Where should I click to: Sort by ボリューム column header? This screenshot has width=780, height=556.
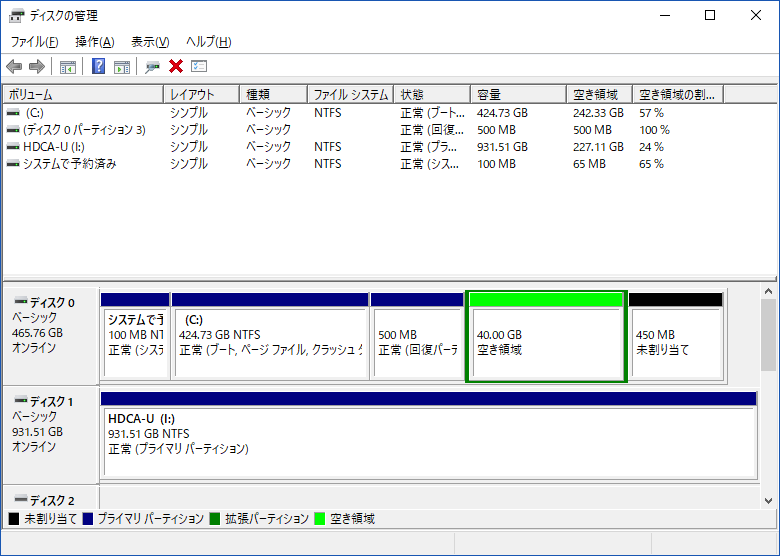click(84, 94)
